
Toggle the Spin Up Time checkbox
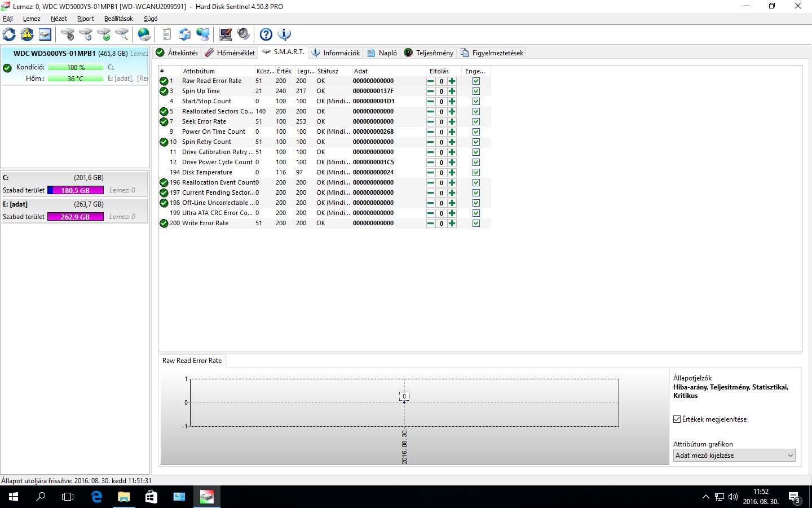476,91
